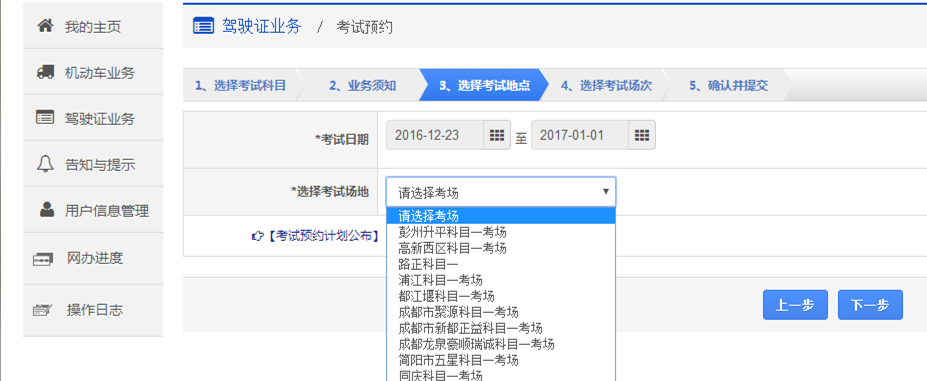Viewport: 927px width, 381px height.
Task: Click the log icon beside 操作日志
Action: pyautogui.click(x=43, y=309)
